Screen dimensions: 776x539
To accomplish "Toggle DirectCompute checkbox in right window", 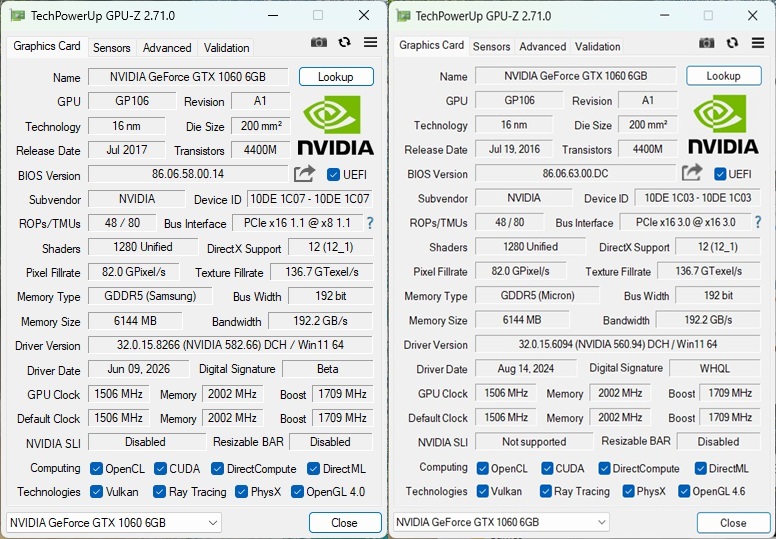I will coord(604,468).
